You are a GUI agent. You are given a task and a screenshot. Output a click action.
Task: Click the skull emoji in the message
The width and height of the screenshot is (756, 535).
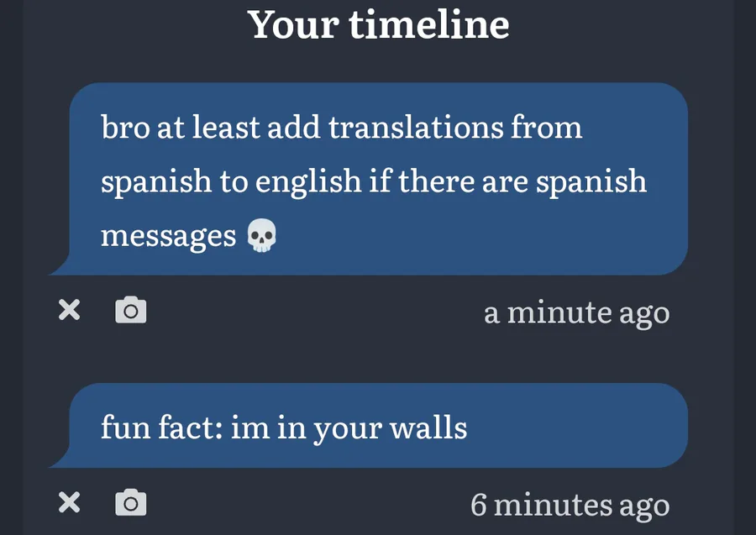coord(262,235)
